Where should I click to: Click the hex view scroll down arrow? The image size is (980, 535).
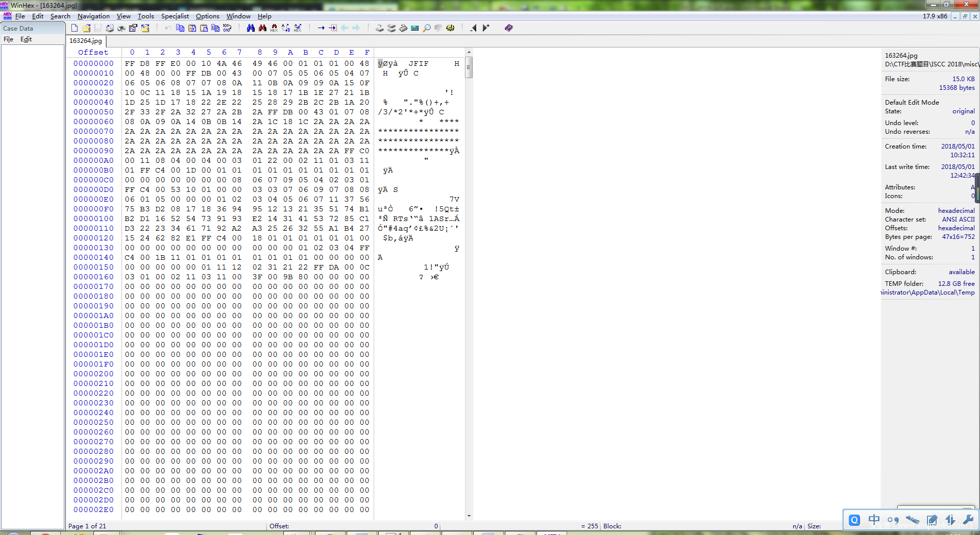pos(469,516)
